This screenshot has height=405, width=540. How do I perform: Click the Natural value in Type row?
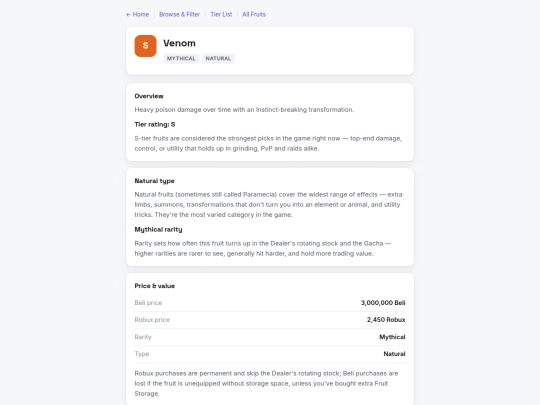[x=394, y=354]
